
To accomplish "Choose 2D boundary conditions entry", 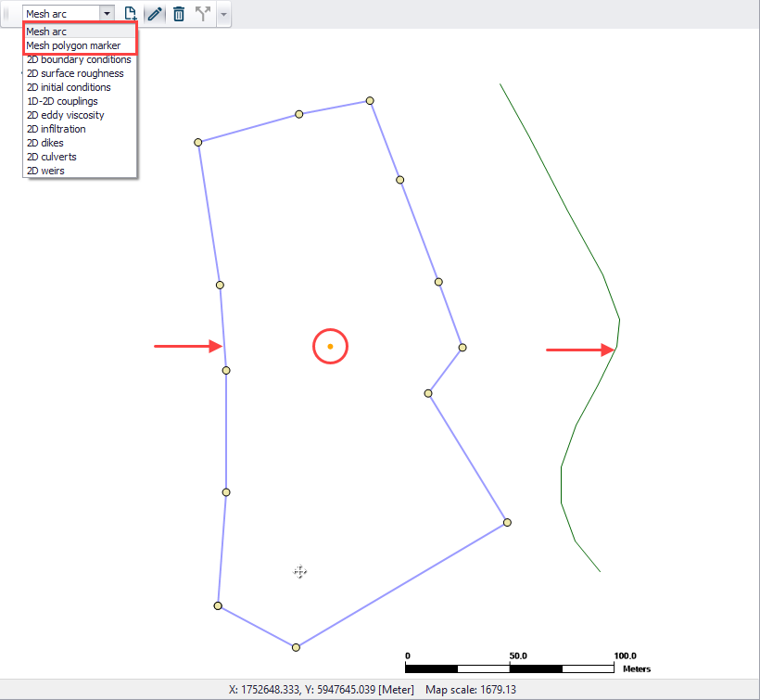I will 80,59.
